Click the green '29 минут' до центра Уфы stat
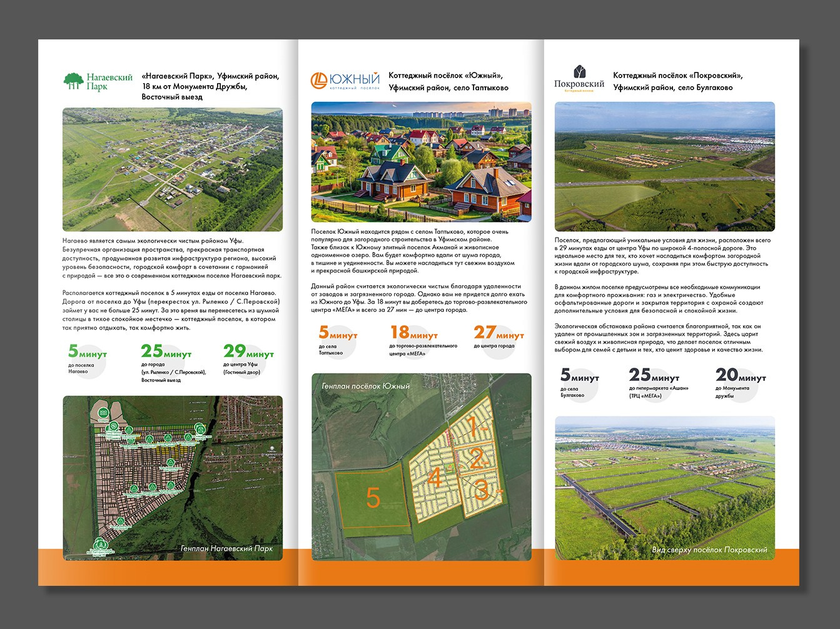 (x=248, y=352)
